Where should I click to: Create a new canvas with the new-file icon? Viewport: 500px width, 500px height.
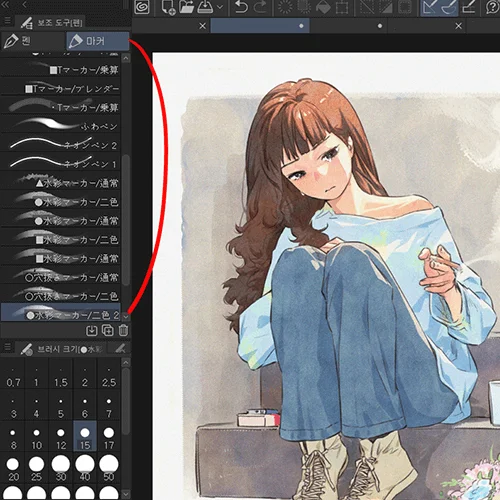click(x=168, y=7)
